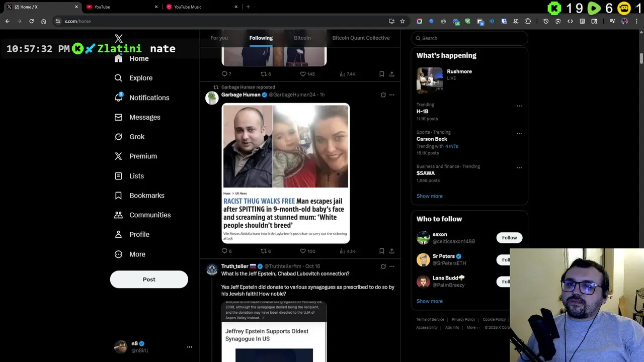Open the 4 INTs trending link
This screenshot has height=362, width=644.
click(451, 146)
